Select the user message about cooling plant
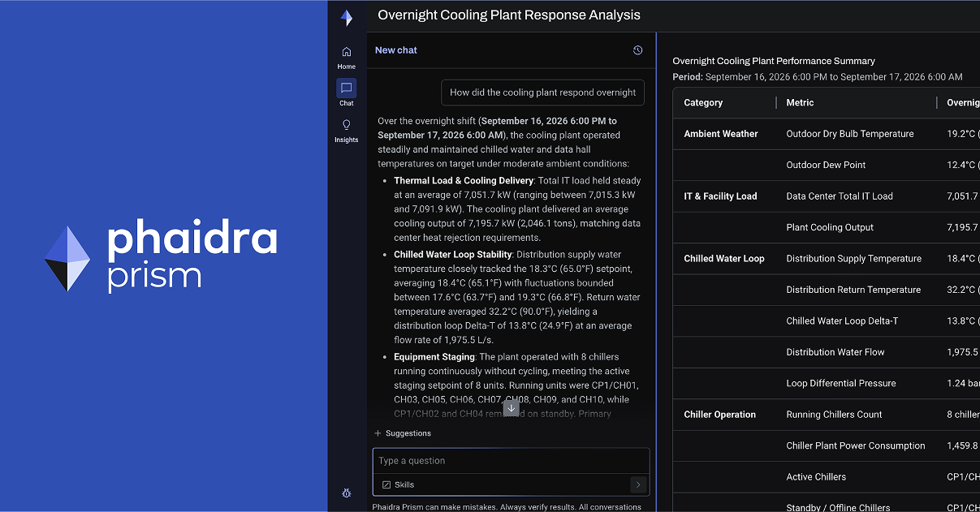 (543, 93)
